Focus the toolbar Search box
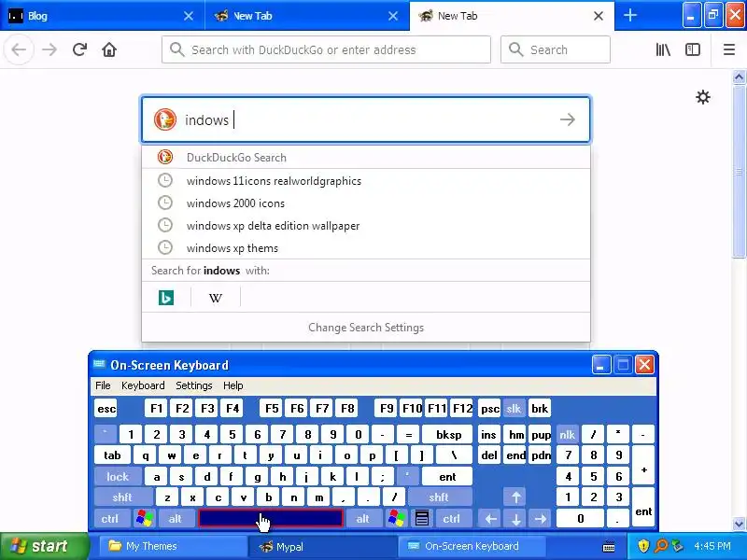 tap(556, 49)
